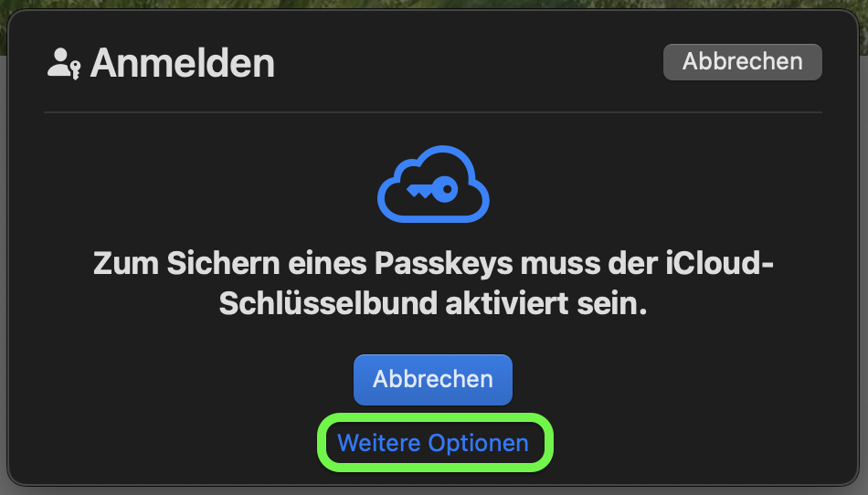The width and height of the screenshot is (868, 495).
Task: Click the words 'Zum Sichern eines Passkeys'
Action: [302, 264]
